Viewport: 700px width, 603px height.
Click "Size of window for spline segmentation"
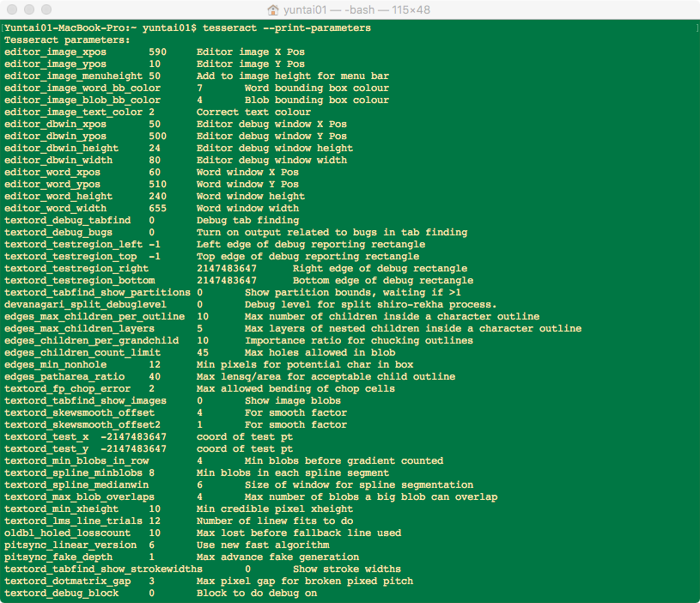[x=359, y=486]
